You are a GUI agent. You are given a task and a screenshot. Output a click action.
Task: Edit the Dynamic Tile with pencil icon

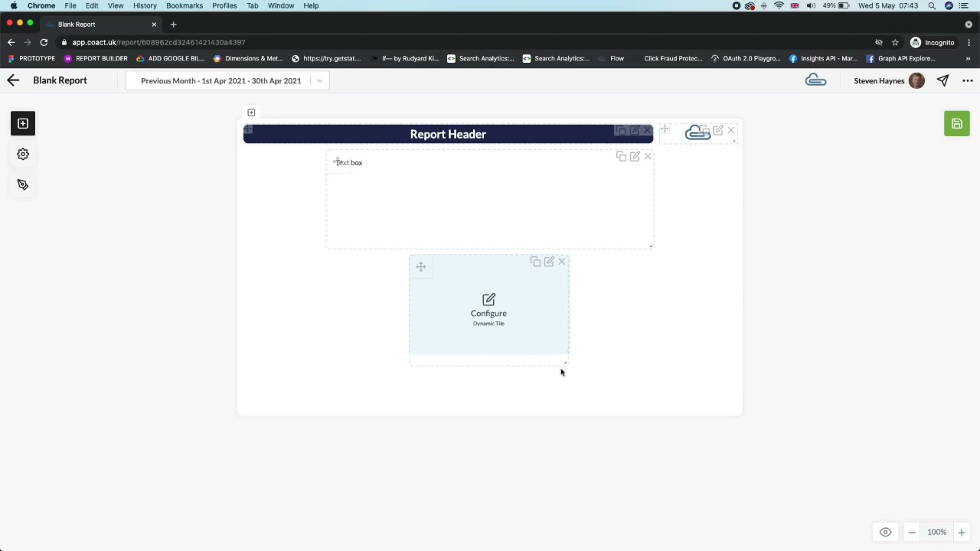[549, 262]
